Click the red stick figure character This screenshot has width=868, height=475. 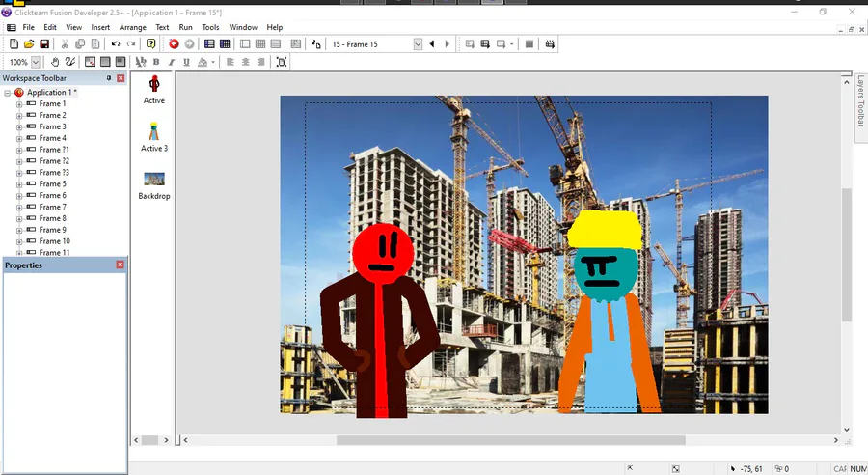(380, 321)
